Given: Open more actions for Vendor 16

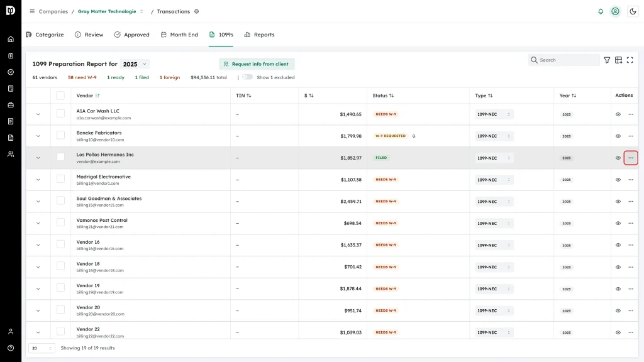Looking at the screenshot, I should 631,245.
